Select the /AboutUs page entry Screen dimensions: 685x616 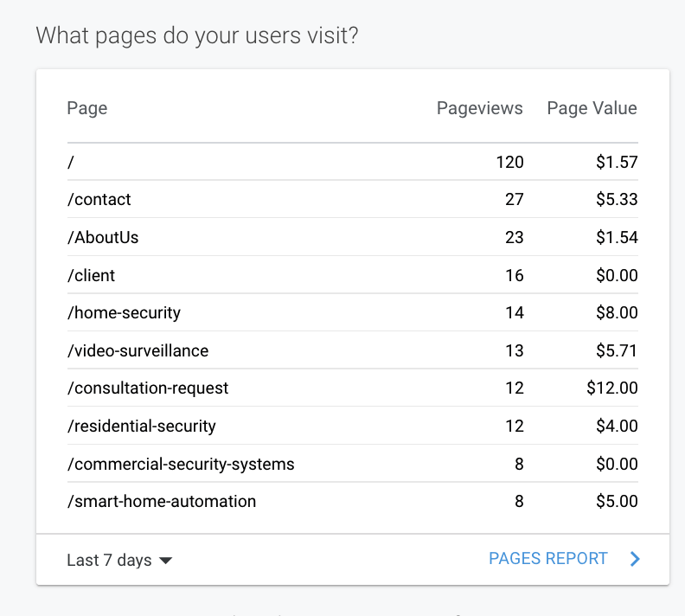click(103, 237)
